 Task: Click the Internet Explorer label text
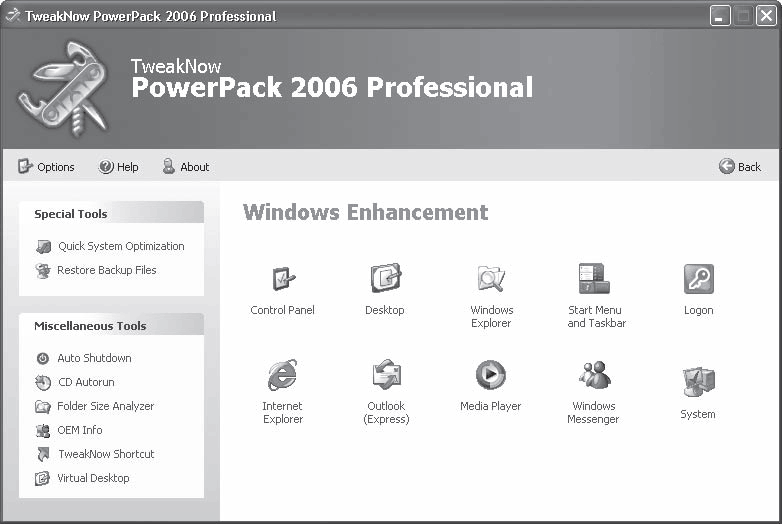point(282,413)
